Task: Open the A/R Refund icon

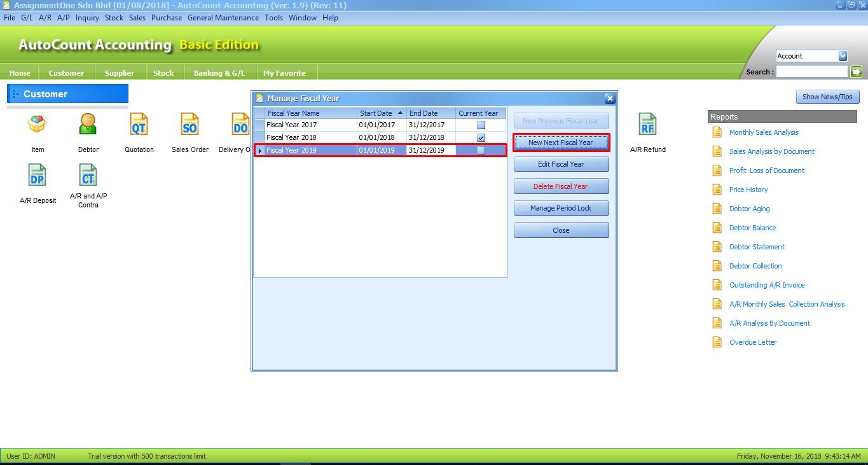Action: click(x=647, y=124)
